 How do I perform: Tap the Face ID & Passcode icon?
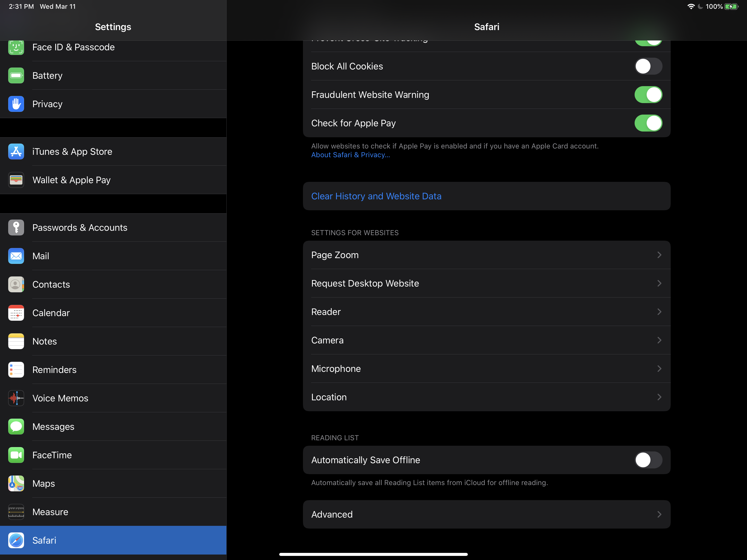coord(16,47)
